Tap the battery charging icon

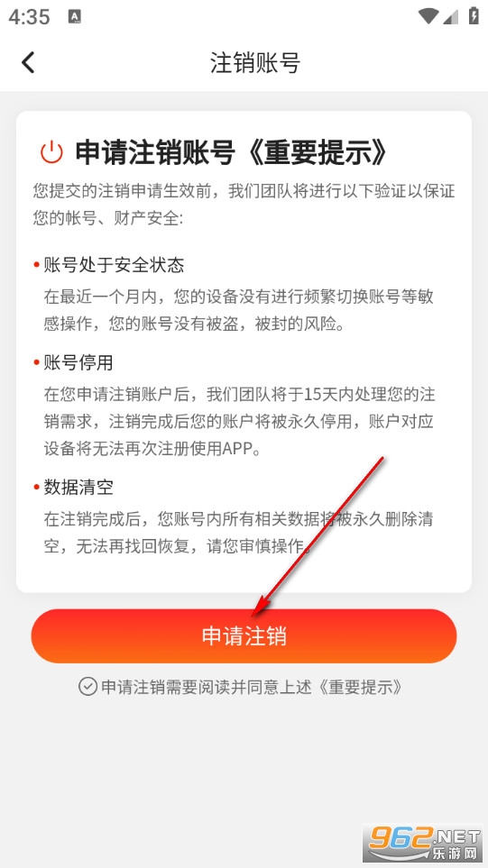[x=474, y=15]
